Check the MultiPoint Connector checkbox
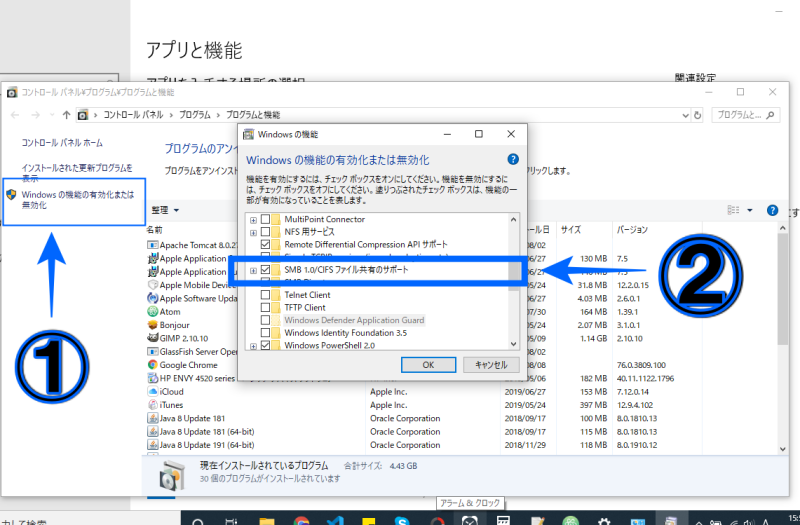Image resolution: width=800 pixels, height=525 pixels. 265,219
